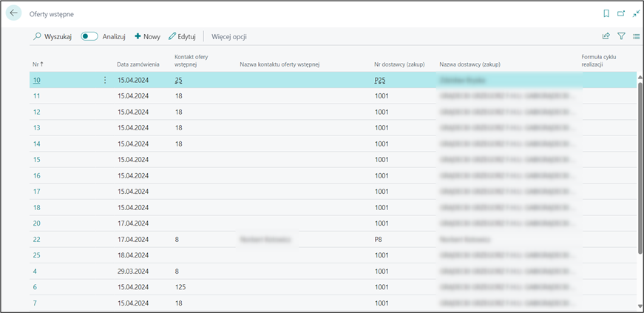Image resolution: width=644 pixels, height=313 pixels.
Task: Create new record with Nowy
Action: click(x=147, y=36)
